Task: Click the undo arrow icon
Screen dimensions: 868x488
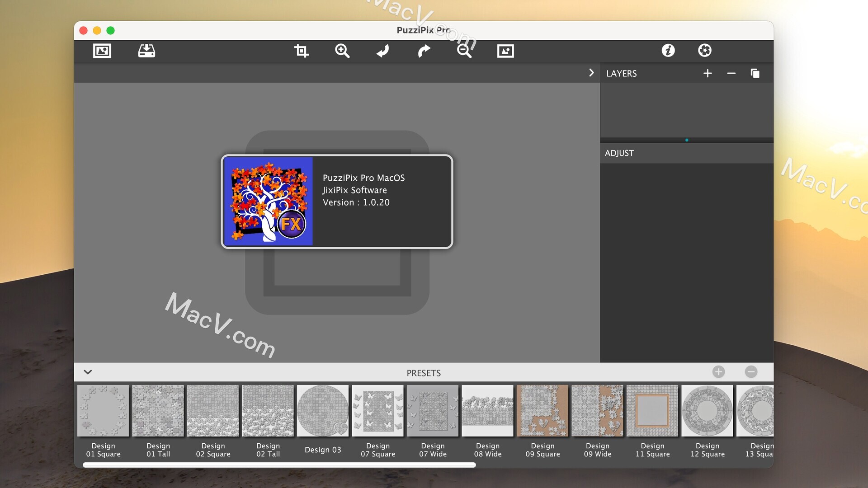Action: coord(383,51)
